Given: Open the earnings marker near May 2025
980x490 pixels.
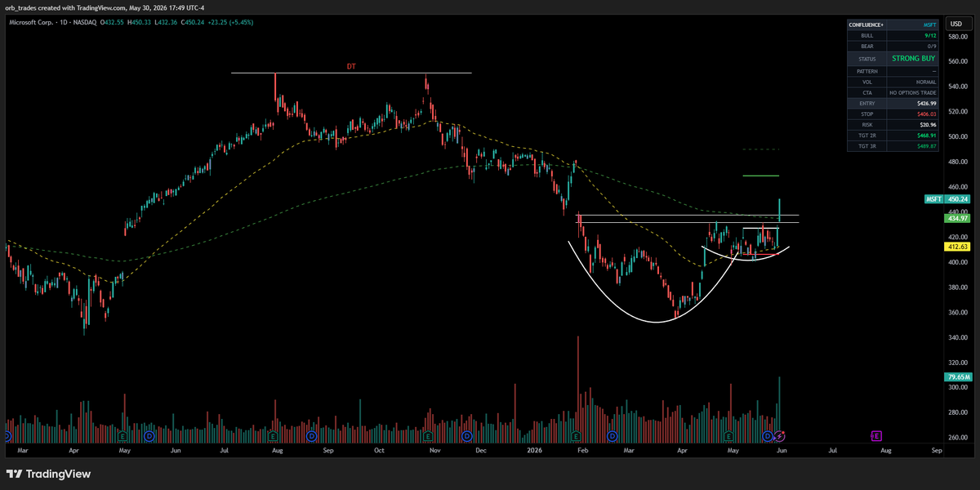Looking at the screenshot, I should 122,435.
